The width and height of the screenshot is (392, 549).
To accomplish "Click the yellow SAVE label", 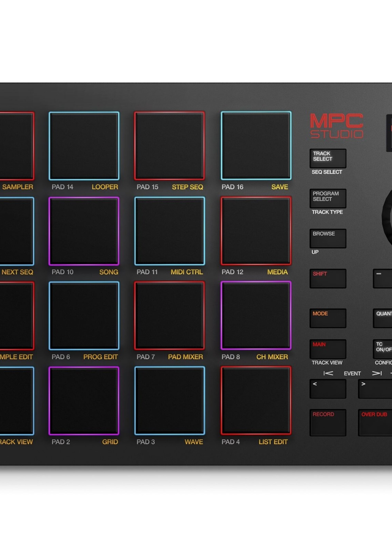I will pyautogui.click(x=280, y=187).
